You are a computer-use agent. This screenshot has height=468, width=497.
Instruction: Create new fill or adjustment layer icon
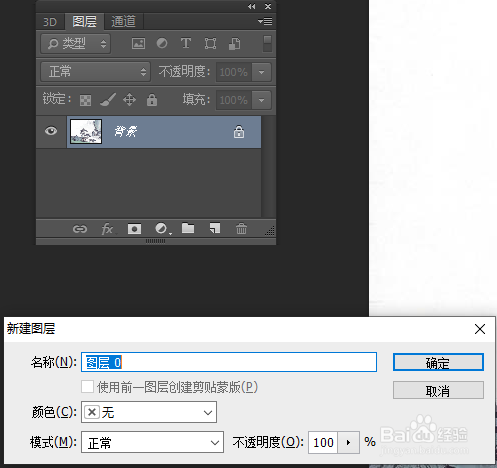162,229
